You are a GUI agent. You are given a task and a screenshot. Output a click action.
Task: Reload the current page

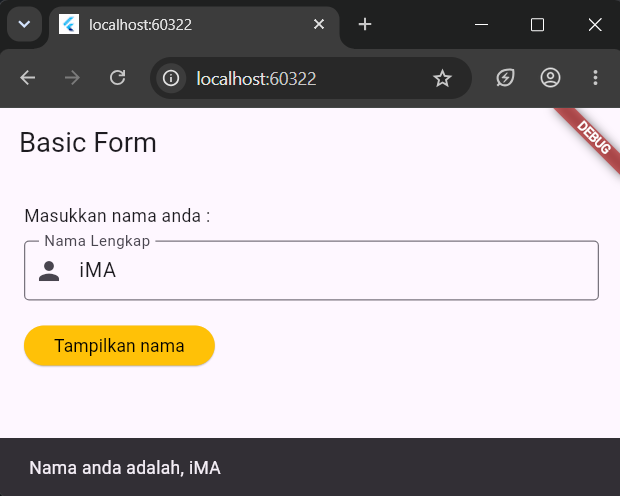[117, 78]
